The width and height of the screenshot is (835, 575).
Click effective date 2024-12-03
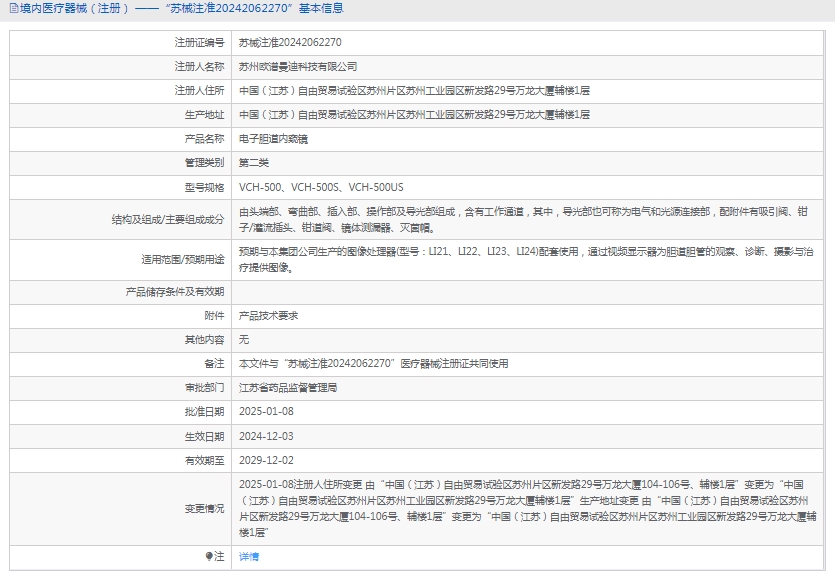pyautogui.click(x=266, y=436)
